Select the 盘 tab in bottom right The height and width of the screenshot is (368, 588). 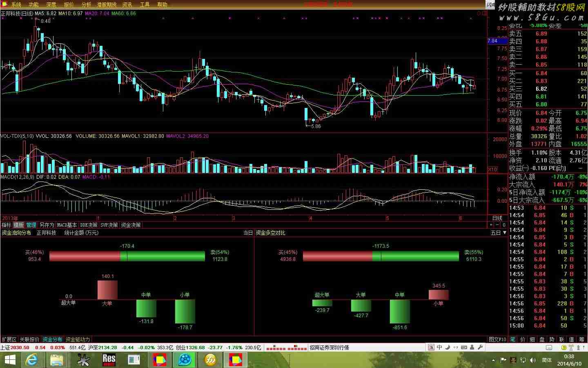point(542,339)
